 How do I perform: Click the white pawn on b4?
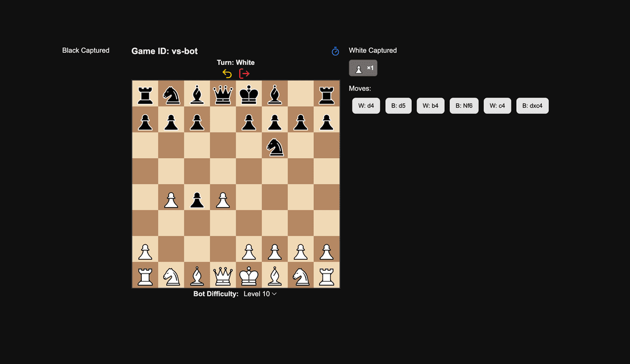click(x=171, y=198)
